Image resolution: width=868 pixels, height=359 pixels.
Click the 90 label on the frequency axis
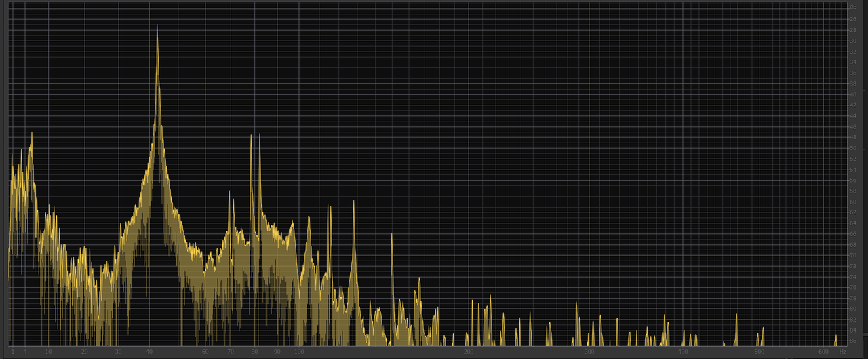[x=277, y=352]
